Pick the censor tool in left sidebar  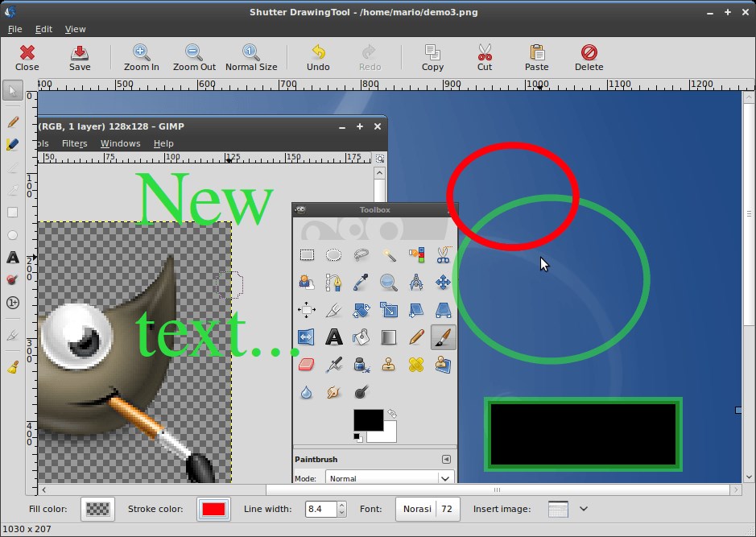point(13,279)
